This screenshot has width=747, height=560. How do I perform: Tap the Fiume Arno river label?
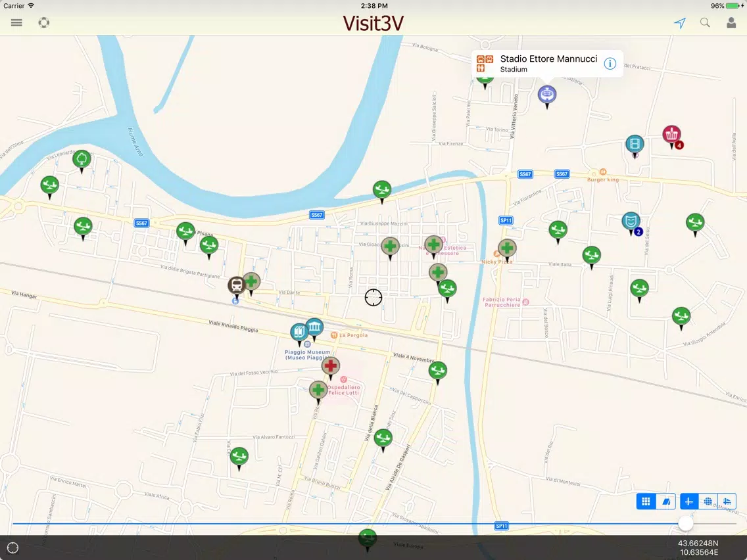pyautogui.click(x=135, y=142)
